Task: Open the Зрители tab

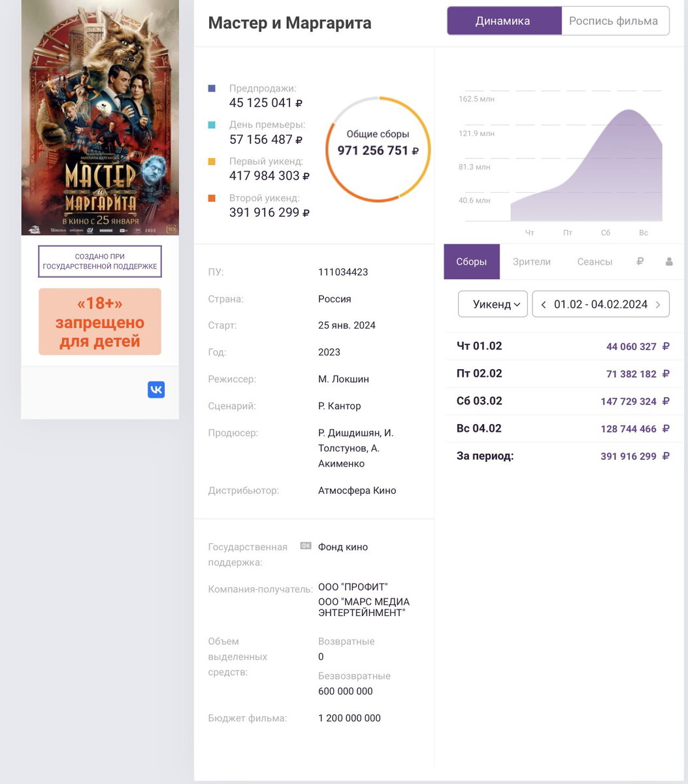Action: [532, 262]
